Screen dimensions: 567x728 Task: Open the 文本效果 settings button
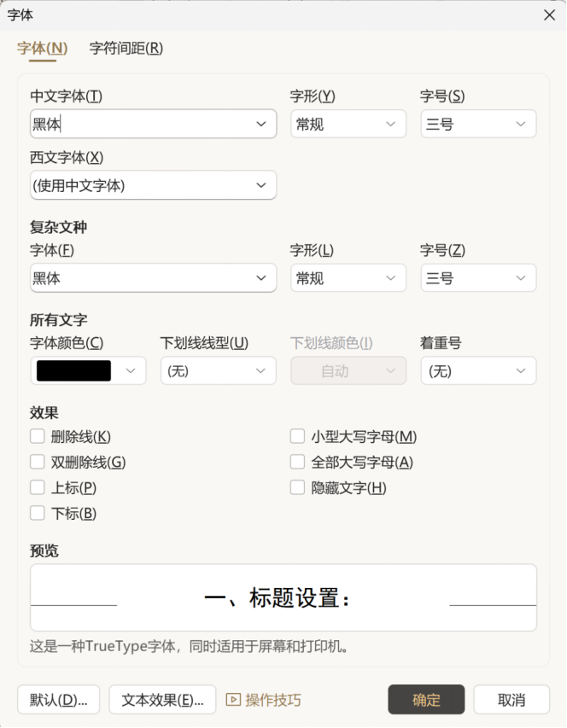[x=162, y=700]
